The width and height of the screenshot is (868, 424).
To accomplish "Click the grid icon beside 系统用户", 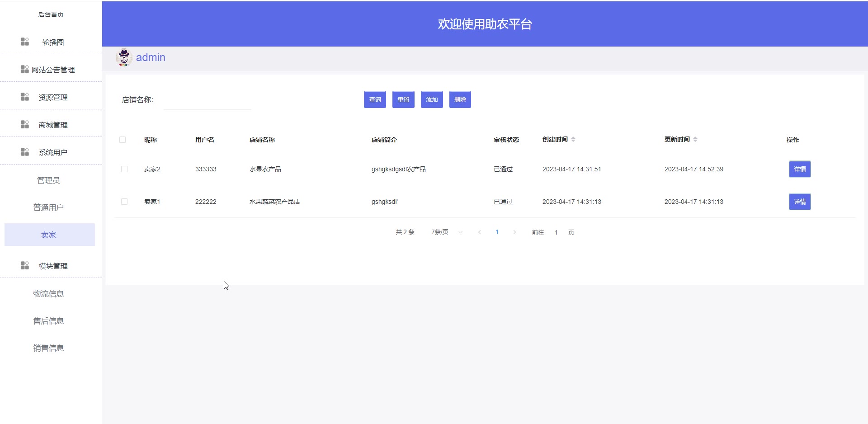I will [25, 152].
